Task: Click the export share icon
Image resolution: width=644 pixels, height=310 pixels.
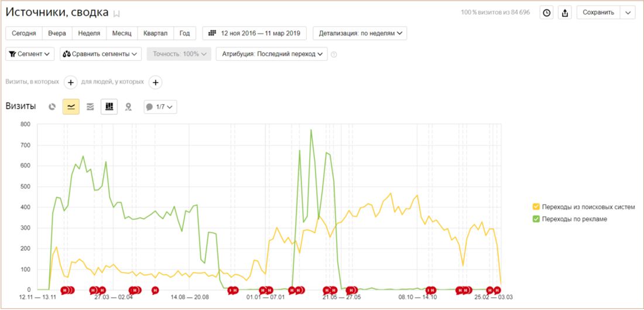Action: pyautogui.click(x=565, y=12)
